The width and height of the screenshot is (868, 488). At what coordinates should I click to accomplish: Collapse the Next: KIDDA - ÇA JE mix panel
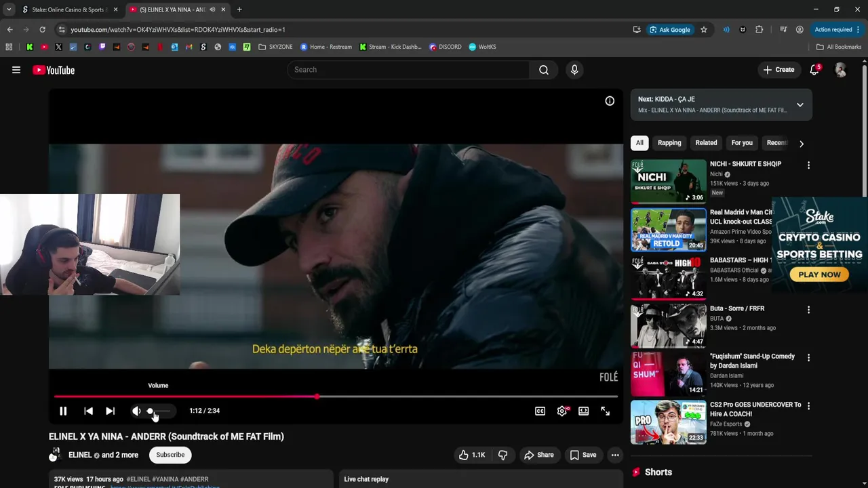tap(800, 105)
